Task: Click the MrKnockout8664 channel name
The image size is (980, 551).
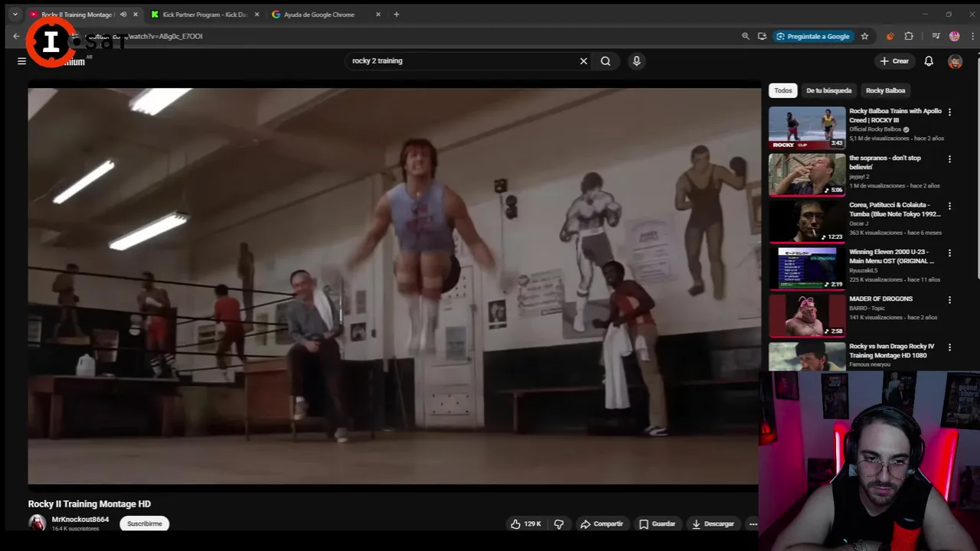Action: pyautogui.click(x=80, y=520)
